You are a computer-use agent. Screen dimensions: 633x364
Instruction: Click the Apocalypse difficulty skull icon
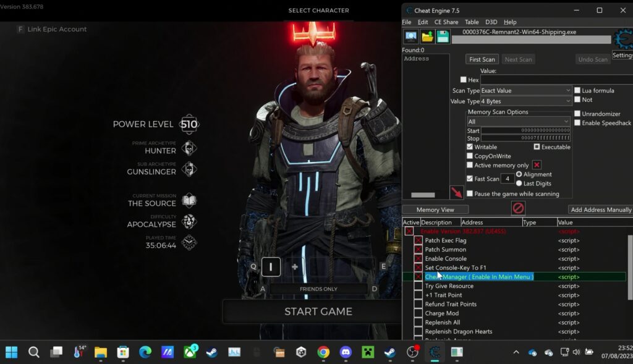pyautogui.click(x=189, y=221)
